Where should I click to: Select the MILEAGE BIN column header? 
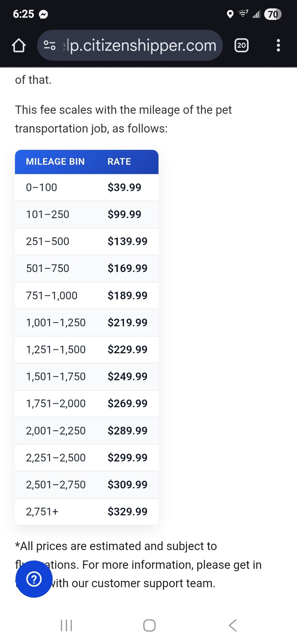coord(55,161)
